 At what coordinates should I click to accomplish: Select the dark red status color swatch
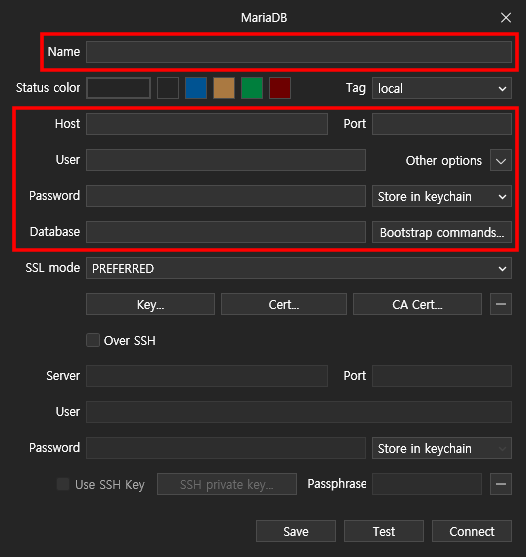pos(280,88)
